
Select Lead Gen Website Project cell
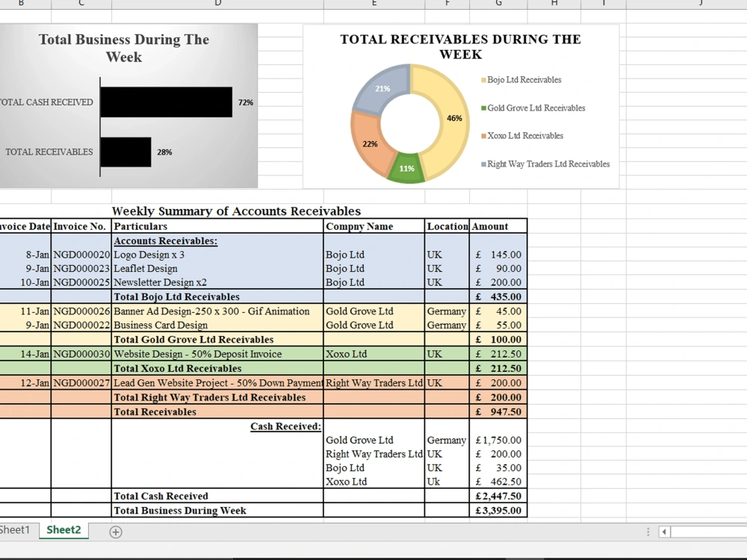pos(217,383)
